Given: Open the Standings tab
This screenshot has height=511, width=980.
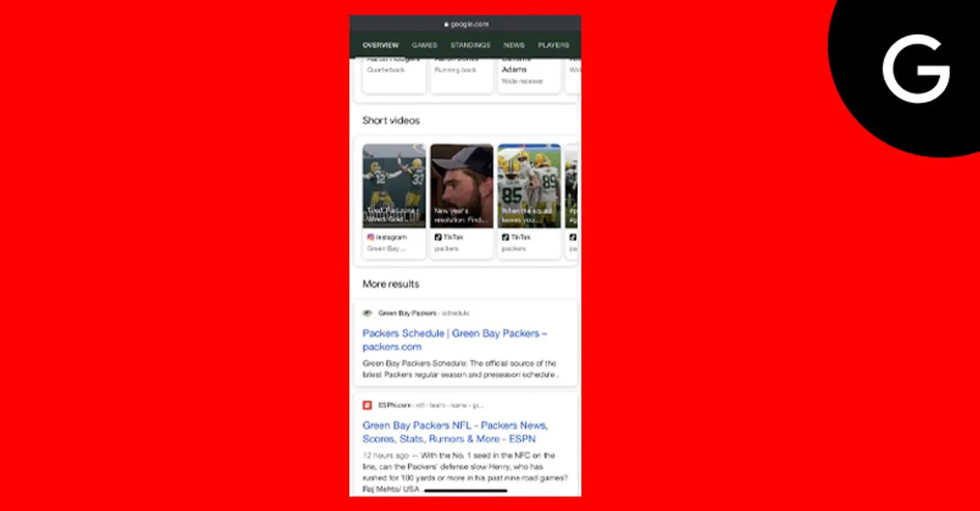Looking at the screenshot, I should coord(470,45).
